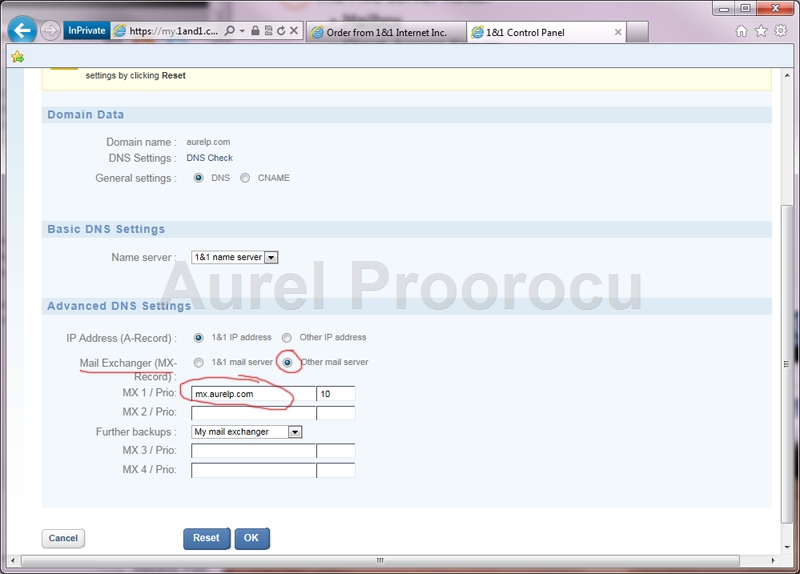The height and width of the screenshot is (574, 800).
Task: Stop loading with the address bar X
Action: [294, 31]
